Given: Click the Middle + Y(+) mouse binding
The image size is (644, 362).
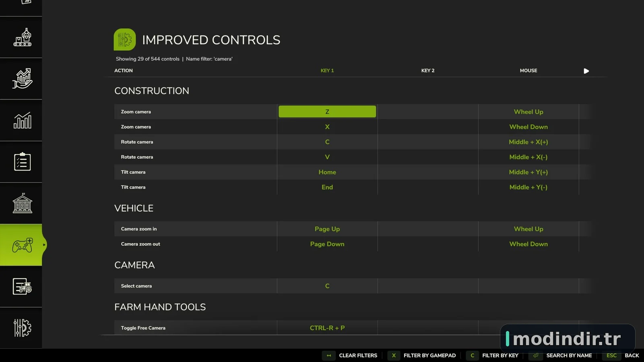Looking at the screenshot, I should tap(528, 172).
